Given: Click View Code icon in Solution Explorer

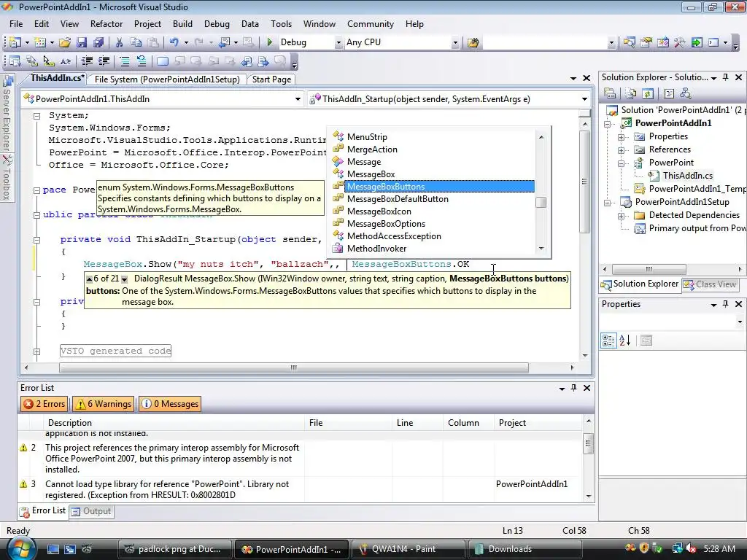Looking at the screenshot, I should [669, 93].
